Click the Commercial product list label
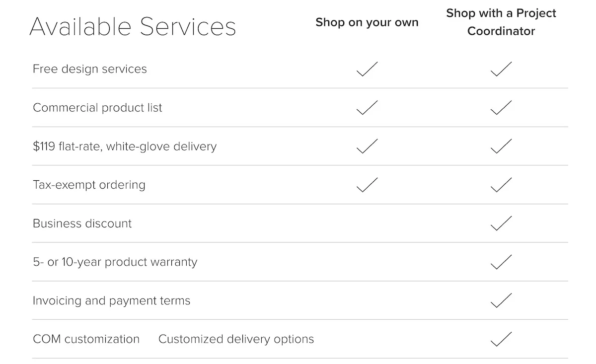Image resolution: width=596 pixels, height=364 pixels. pyautogui.click(x=97, y=108)
